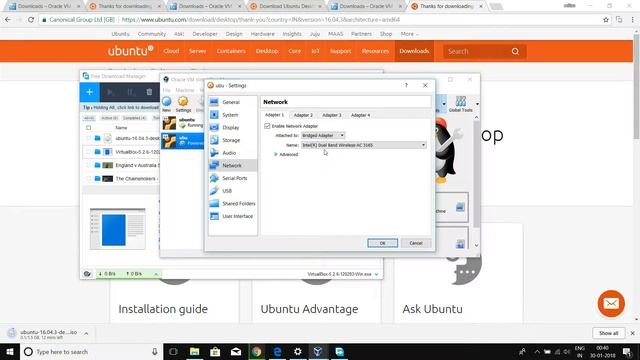Click orange mail envelope chat icon
Viewport: 640px width, 360px height.
[611, 304]
